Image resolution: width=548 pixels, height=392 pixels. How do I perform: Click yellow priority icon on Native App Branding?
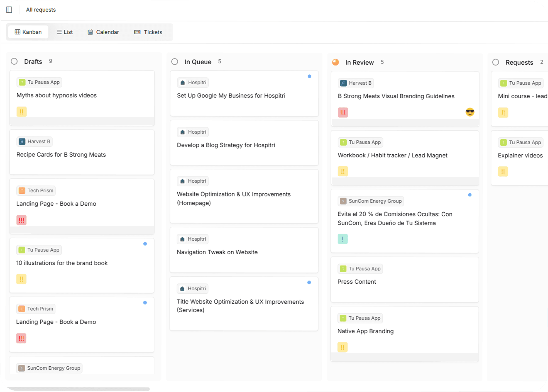point(342,347)
